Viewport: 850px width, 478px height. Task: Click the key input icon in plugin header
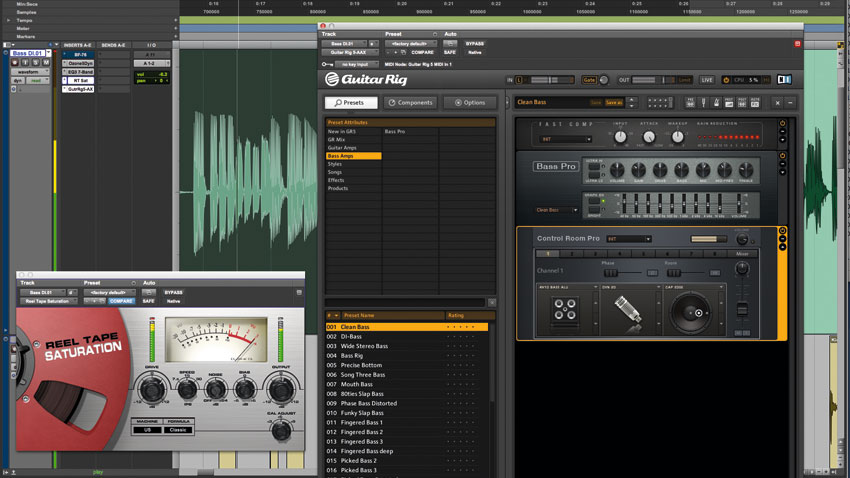tap(327, 64)
